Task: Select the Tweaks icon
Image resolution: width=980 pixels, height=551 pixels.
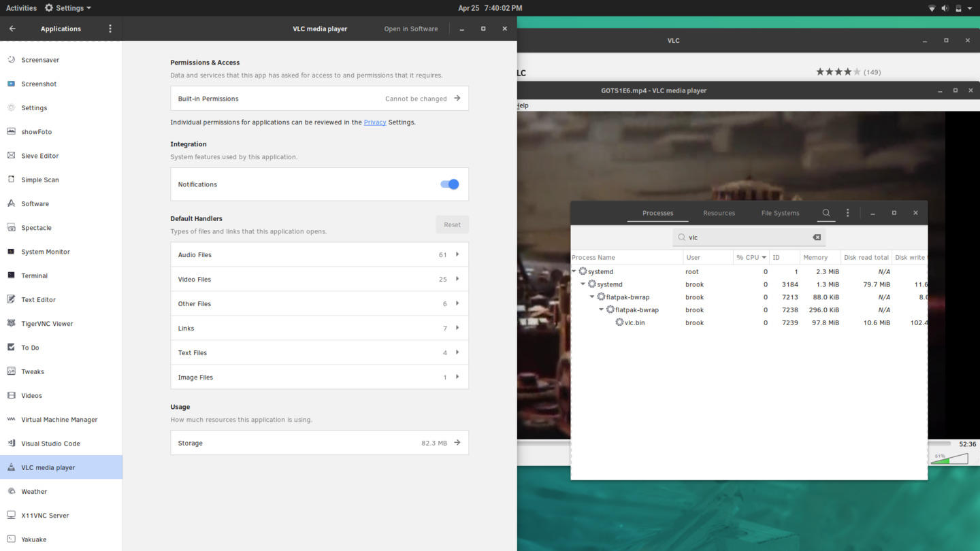Action: [11, 371]
